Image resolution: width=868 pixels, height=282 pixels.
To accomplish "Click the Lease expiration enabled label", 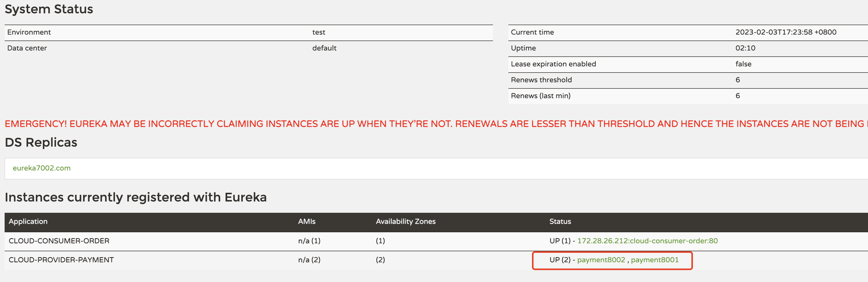I will (553, 64).
